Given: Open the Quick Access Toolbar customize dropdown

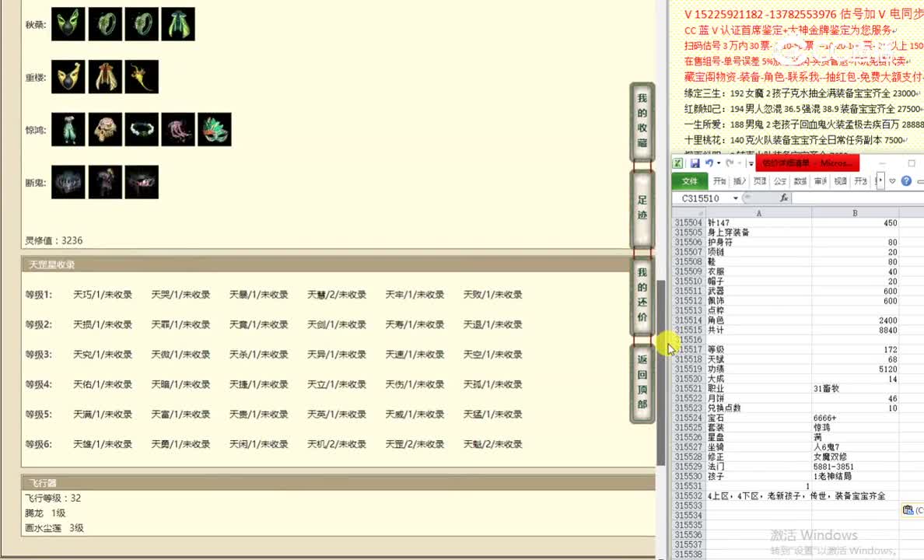Looking at the screenshot, I should 750,163.
